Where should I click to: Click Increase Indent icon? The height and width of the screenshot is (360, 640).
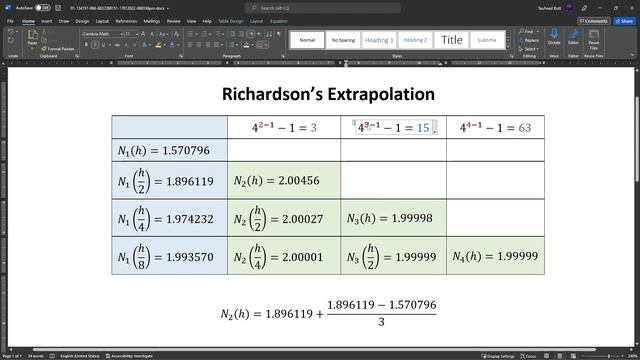coord(241,34)
